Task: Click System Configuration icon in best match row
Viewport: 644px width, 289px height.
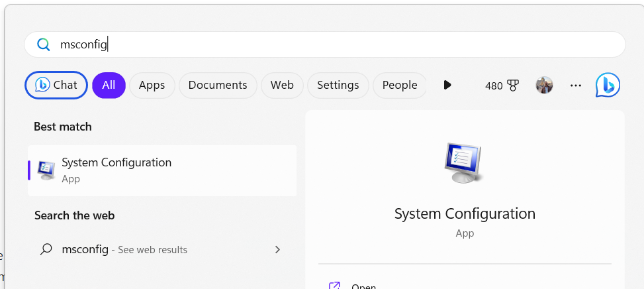Action: 46,170
